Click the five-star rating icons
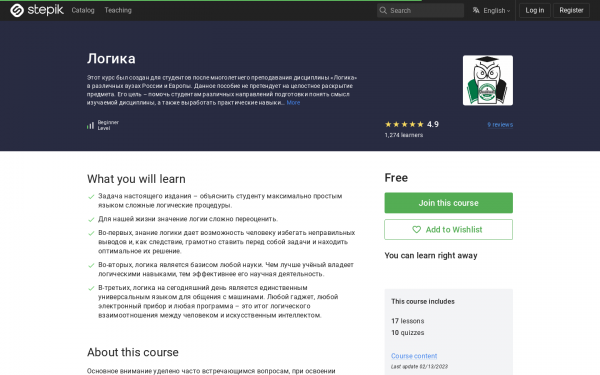The image size is (600, 375). (404, 124)
